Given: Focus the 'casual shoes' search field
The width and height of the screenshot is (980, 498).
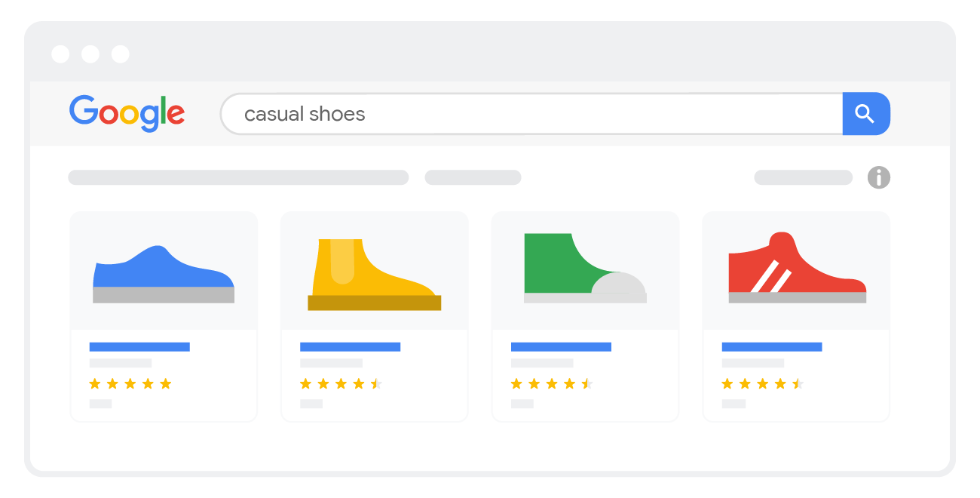Looking at the screenshot, I should point(528,114).
